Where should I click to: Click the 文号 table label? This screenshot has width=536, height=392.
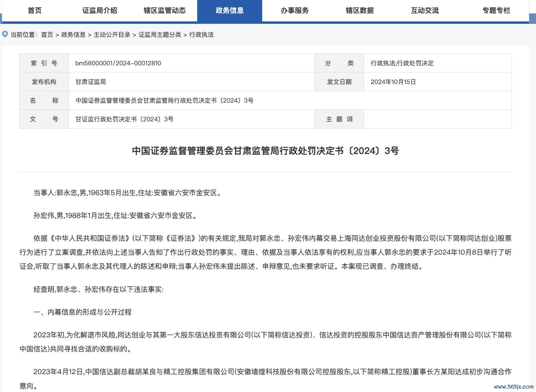pos(44,119)
